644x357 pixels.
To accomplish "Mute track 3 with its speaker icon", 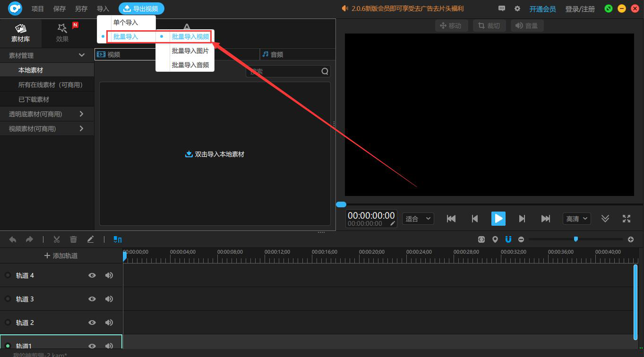I will (109, 299).
